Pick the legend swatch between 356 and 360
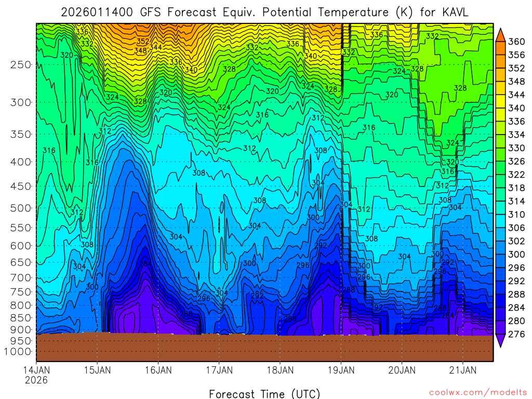 click(x=500, y=48)
